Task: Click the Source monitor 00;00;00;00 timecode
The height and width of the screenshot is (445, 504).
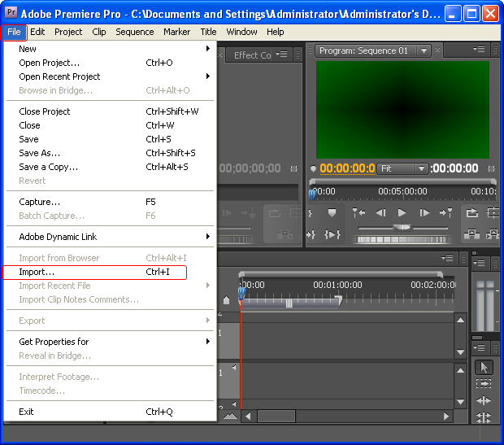Action: (x=250, y=168)
